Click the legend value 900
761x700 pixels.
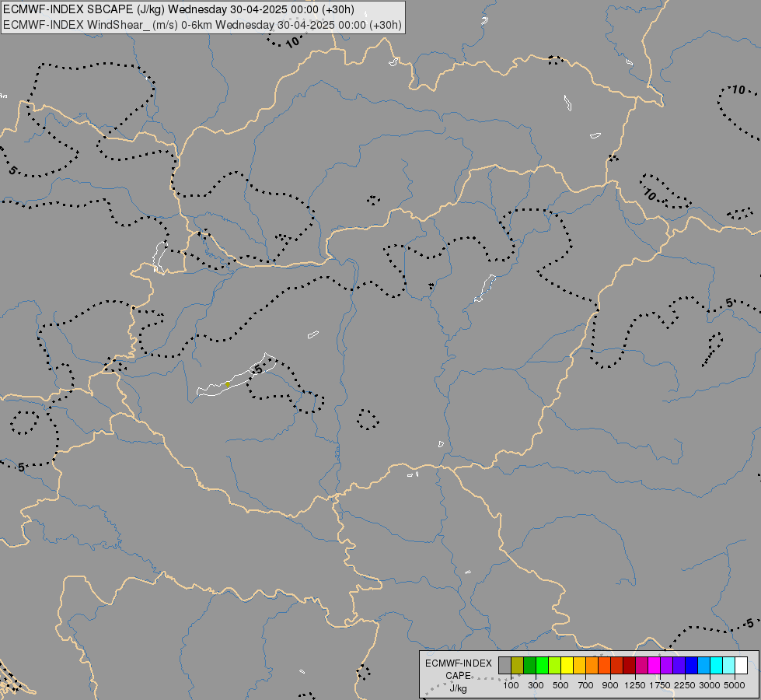tap(610, 685)
